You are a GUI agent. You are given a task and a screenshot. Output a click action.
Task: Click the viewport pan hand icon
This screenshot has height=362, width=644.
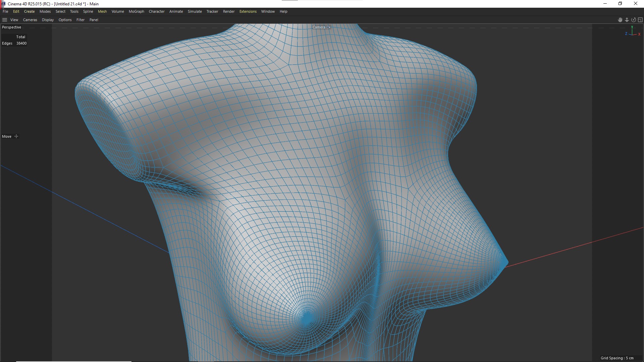[x=620, y=20]
